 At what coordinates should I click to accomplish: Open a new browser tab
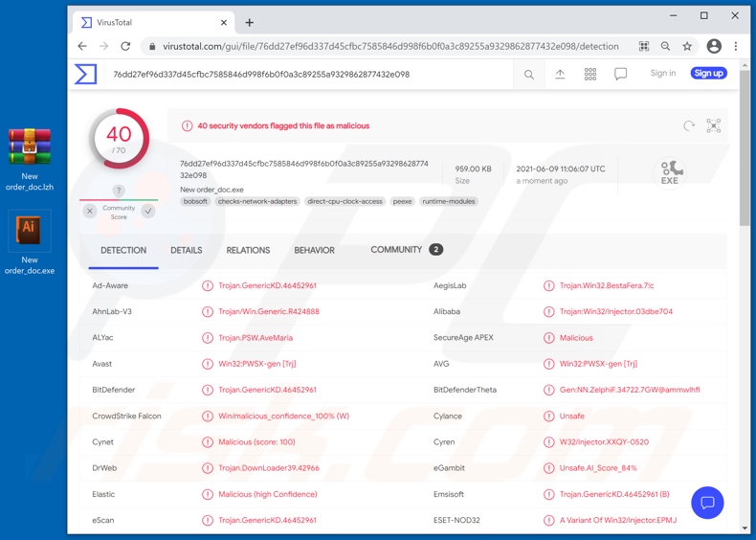point(249,22)
